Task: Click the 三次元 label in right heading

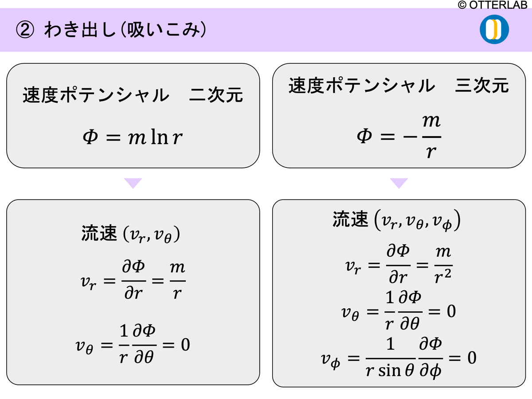Action: point(481,86)
